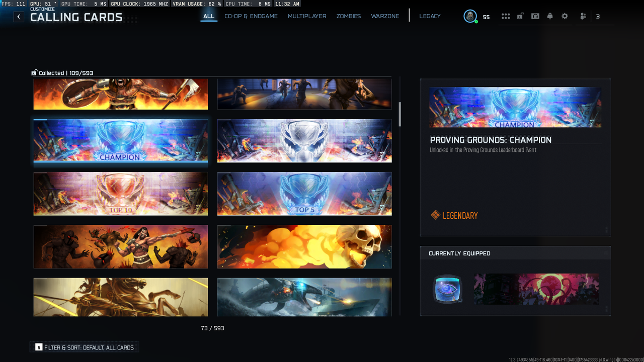Click the party size number 3
This screenshot has width=644, height=362.
point(598,17)
